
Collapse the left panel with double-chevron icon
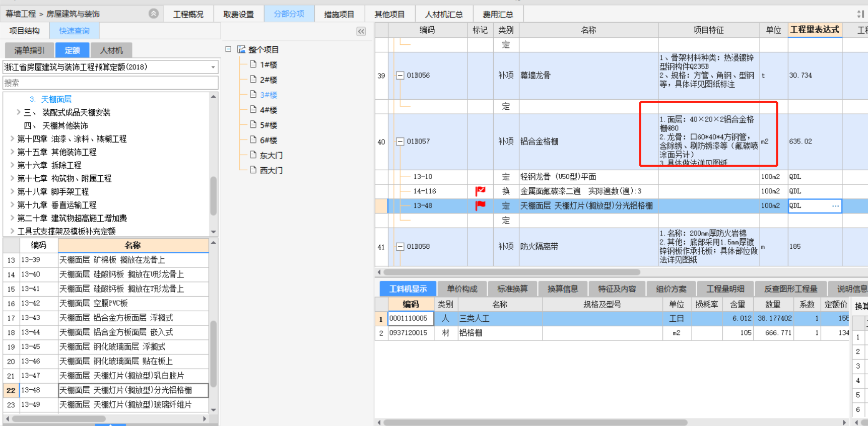[361, 31]
